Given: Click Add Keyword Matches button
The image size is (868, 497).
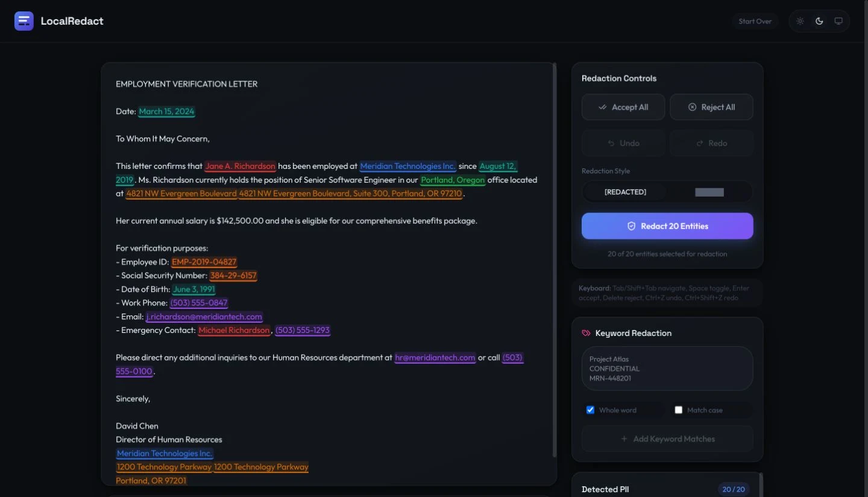Looking at the screenshot, I should tap(667, 439).
